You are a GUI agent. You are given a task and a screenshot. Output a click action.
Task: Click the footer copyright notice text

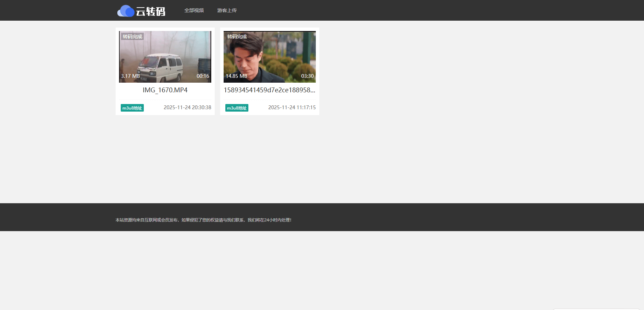point(203,220)
